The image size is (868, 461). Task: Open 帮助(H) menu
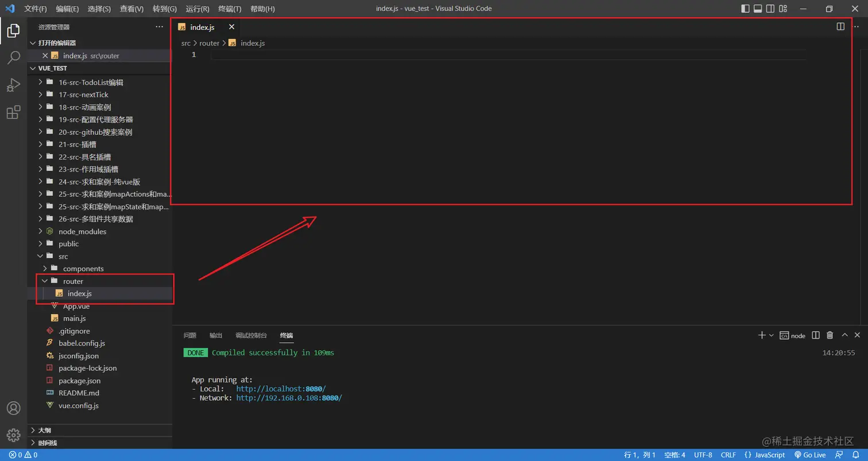pos(263,9)
